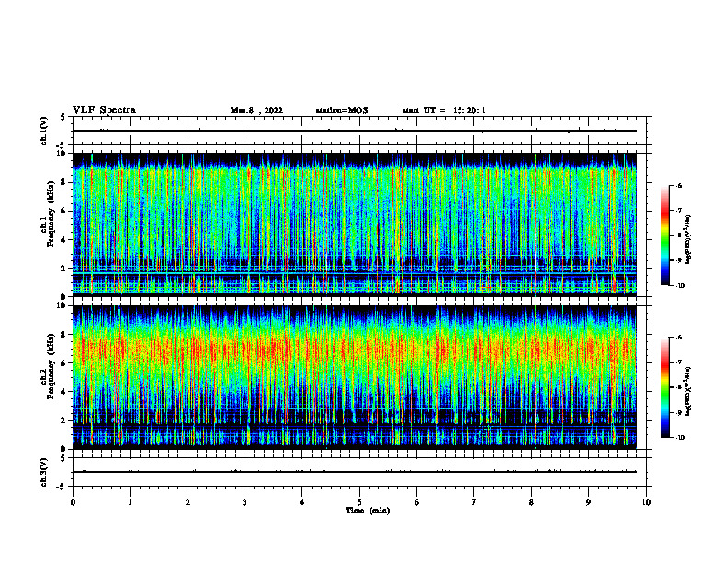Click the ch.2 colorbar log(PSD) unit label
The image size is (728, 563).
tap(688, 392)
